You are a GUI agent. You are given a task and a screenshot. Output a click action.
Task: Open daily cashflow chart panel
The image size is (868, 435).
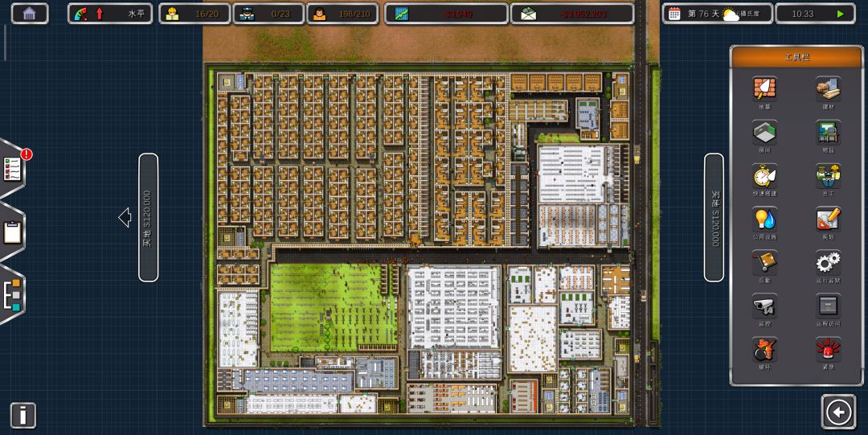446,14
